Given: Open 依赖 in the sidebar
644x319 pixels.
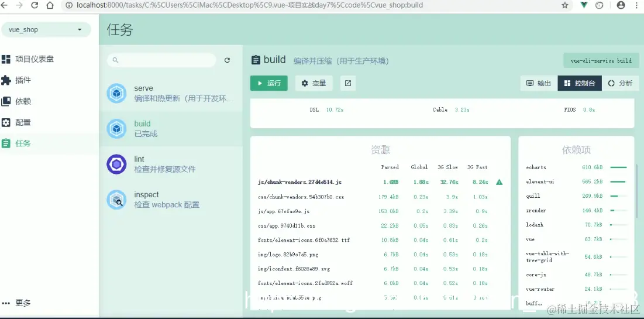Looking at the screenshot, I should (49, 101).
